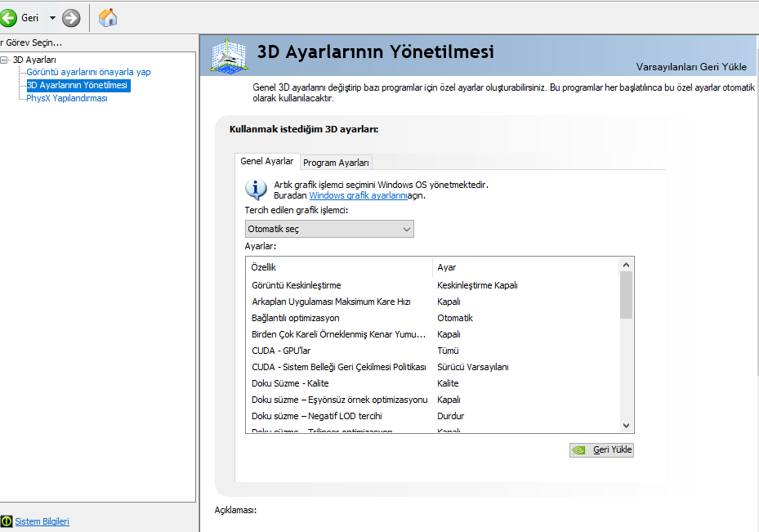Click the Otomatik value for Bağlantılı optimizasyon
Screen dimensions: 759x532
pyautogui.click(x=455, y=318)
